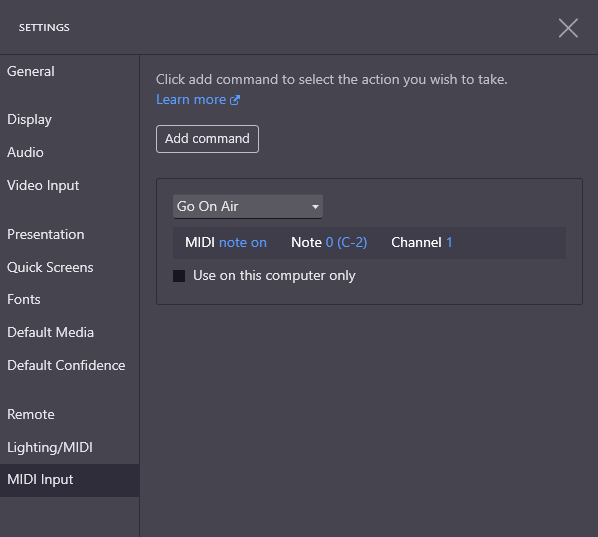598x537 pixels.
Task: Open Presentation settings
Action: [46, 235]
